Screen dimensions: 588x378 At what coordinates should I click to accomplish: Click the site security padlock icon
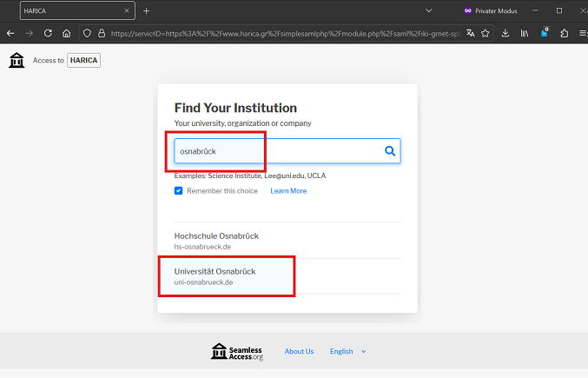point(102,33)
